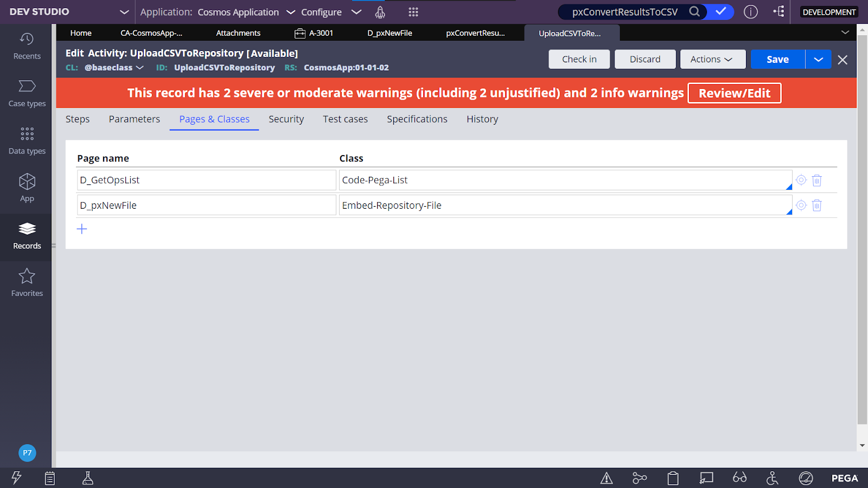Viewport: 868px width, 488px height.
Task: Click Review/Edit in warning banner
Action: click(x=735, y=93)
